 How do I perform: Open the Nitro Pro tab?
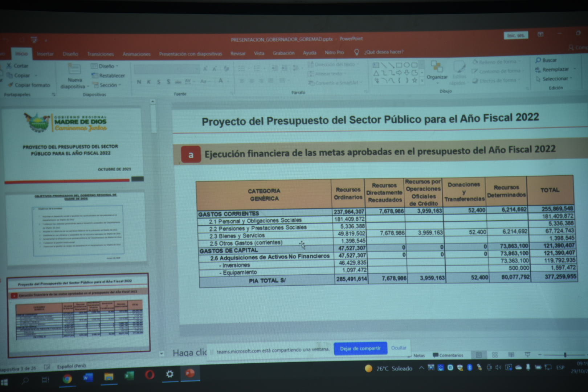[x=334, y=52]
